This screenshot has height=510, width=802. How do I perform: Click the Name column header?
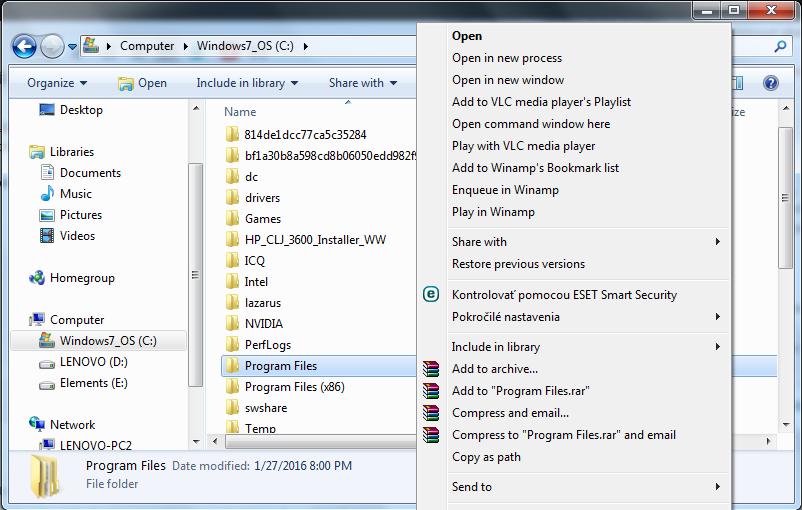(x=240, y=112)
